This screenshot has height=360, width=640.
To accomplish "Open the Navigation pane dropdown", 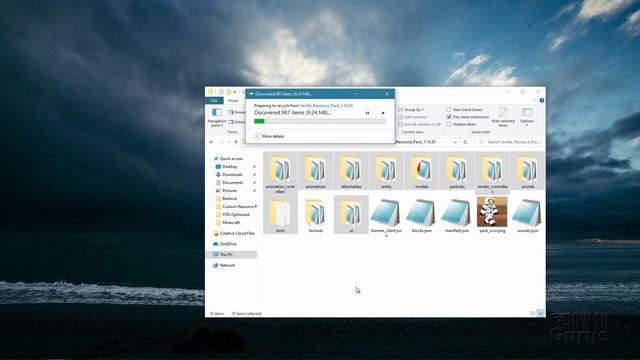I will tap(217, 118).
